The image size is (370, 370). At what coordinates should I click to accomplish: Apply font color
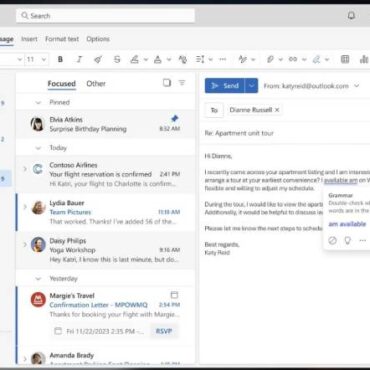(158, 59)
